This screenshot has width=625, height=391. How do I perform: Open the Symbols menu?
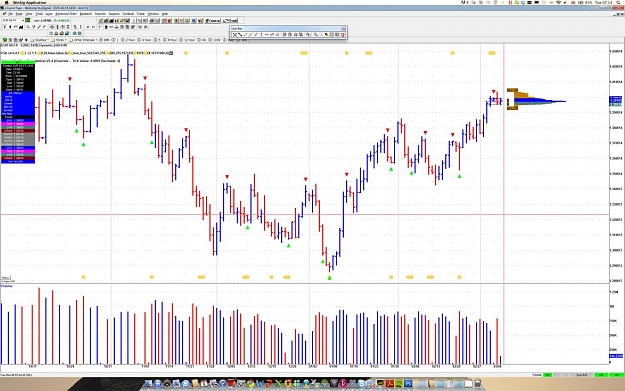point(128,14)
